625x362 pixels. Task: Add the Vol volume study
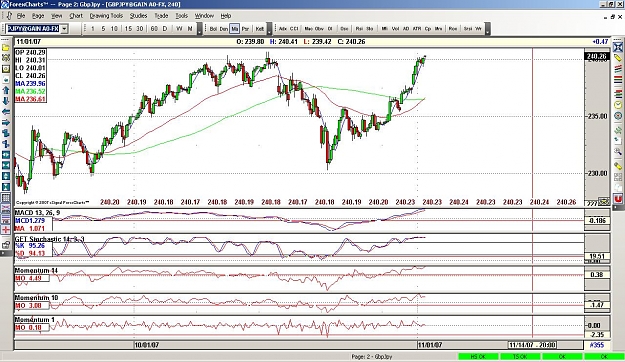[x=395, y=29]
